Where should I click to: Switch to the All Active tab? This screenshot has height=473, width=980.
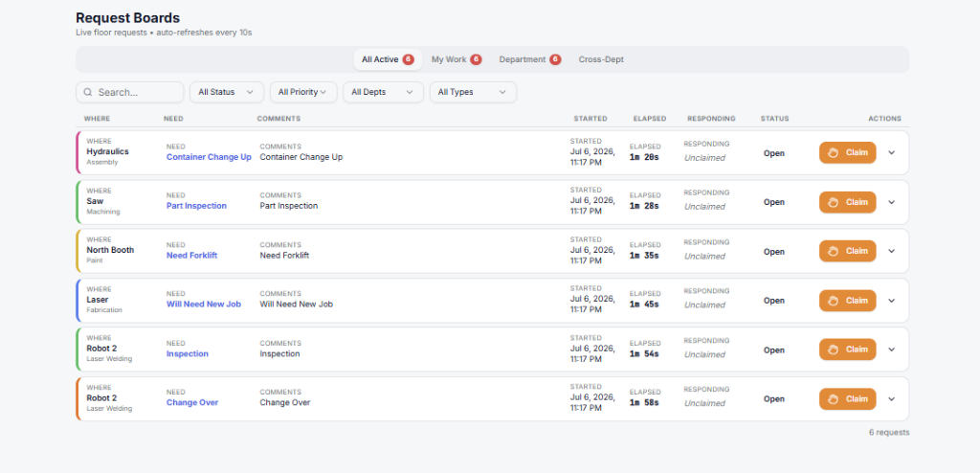tap(388, 59)
